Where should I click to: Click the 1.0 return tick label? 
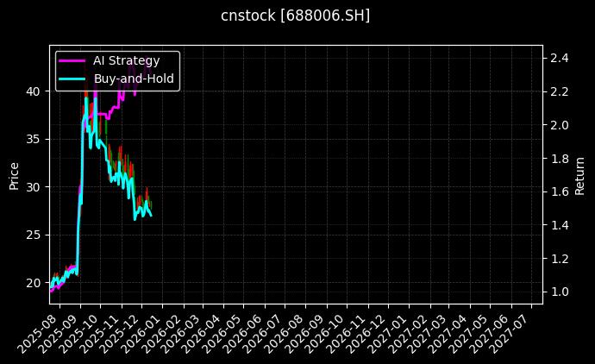pyautogui.click(x=560, y=292)
